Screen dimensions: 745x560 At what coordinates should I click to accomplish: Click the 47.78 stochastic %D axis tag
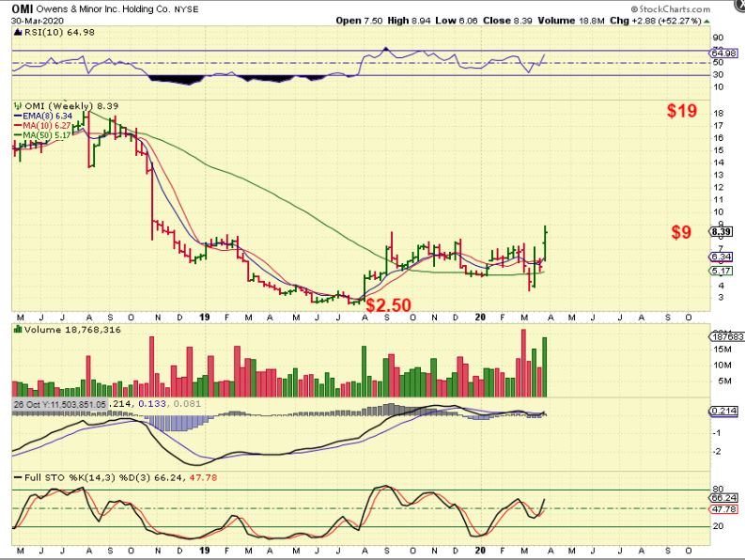[724, 509]
